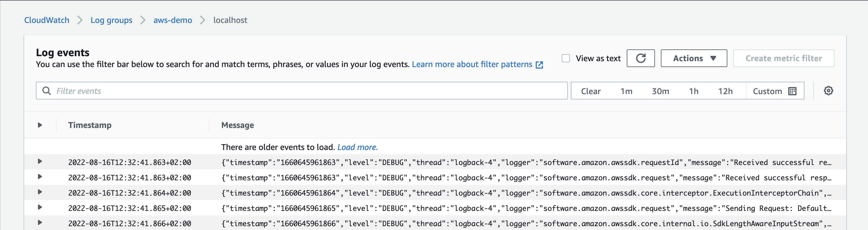Select the 12h time range

[725, 91]
